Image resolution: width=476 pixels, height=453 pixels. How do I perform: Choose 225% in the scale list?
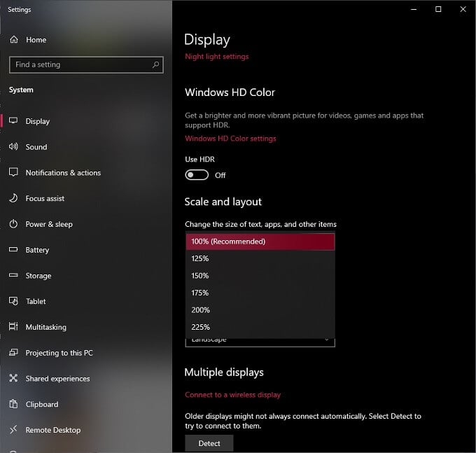260,327
